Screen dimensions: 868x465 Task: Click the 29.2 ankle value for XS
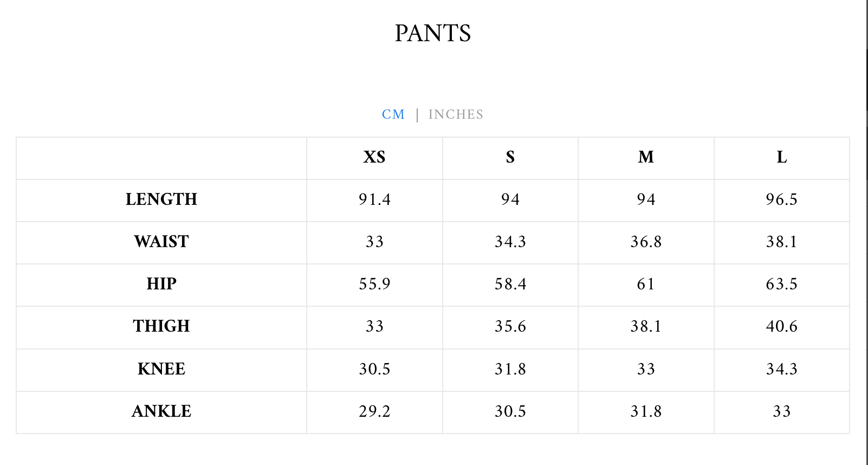click(x=374, y=411)
